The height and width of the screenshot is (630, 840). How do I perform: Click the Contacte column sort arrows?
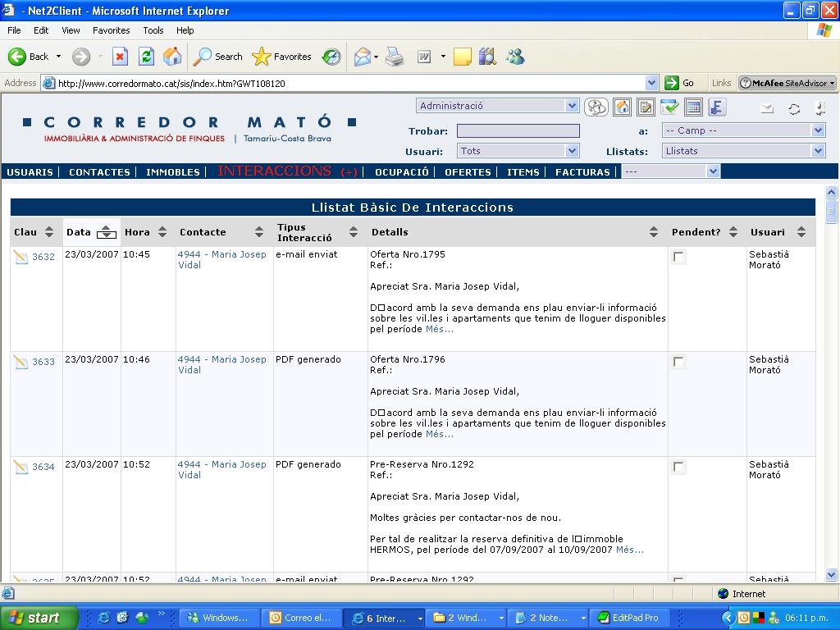click(x=259, y=232)
